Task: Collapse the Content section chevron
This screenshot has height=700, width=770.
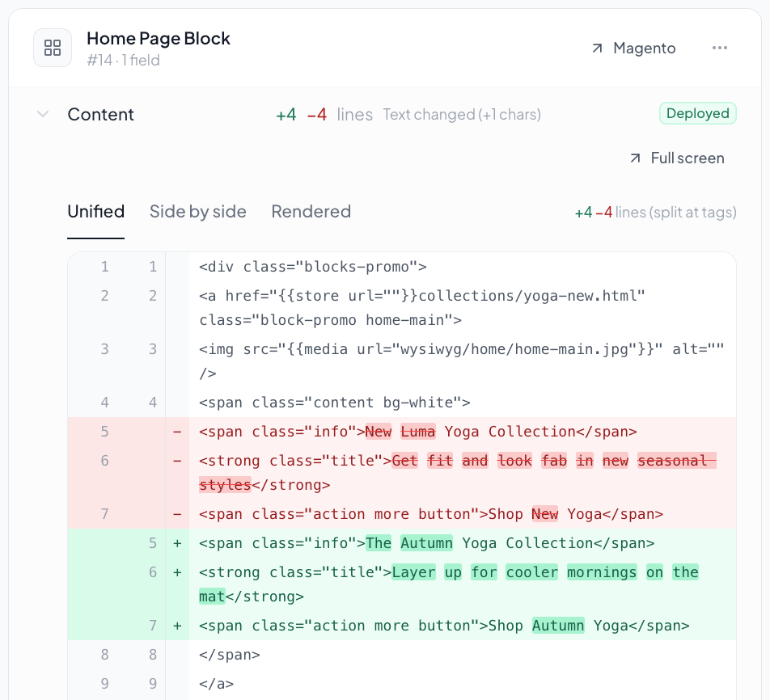Action: pos(43,114)
